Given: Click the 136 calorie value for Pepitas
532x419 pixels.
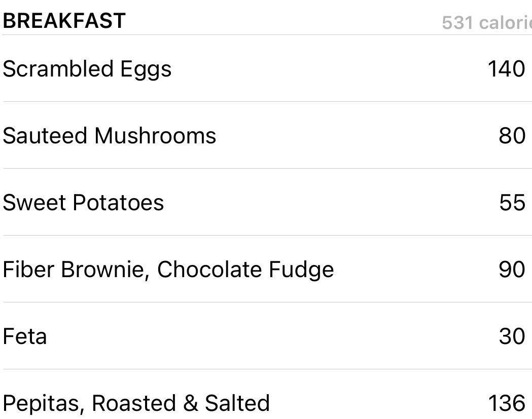Looking at the screenshot, I should point(506,403).
